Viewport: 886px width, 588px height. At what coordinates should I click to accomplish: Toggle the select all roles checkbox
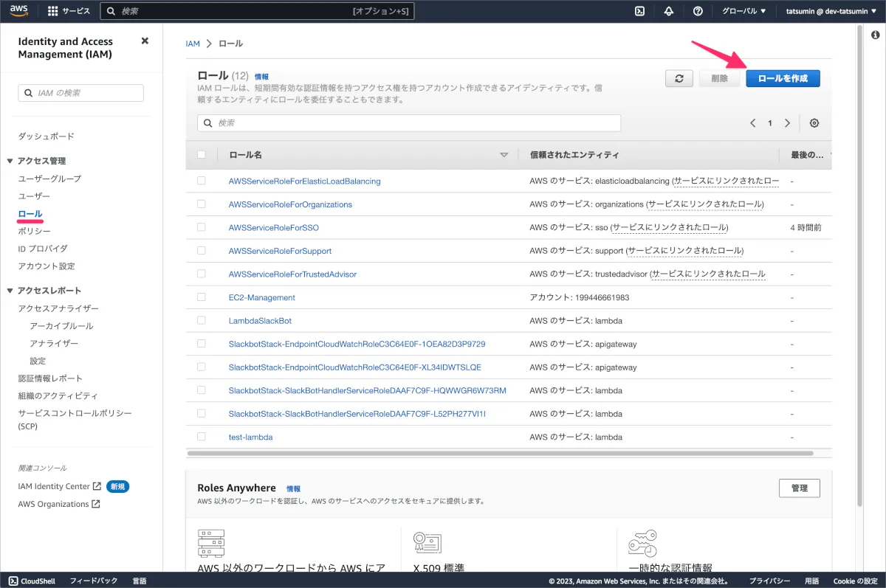coord(202,155)
